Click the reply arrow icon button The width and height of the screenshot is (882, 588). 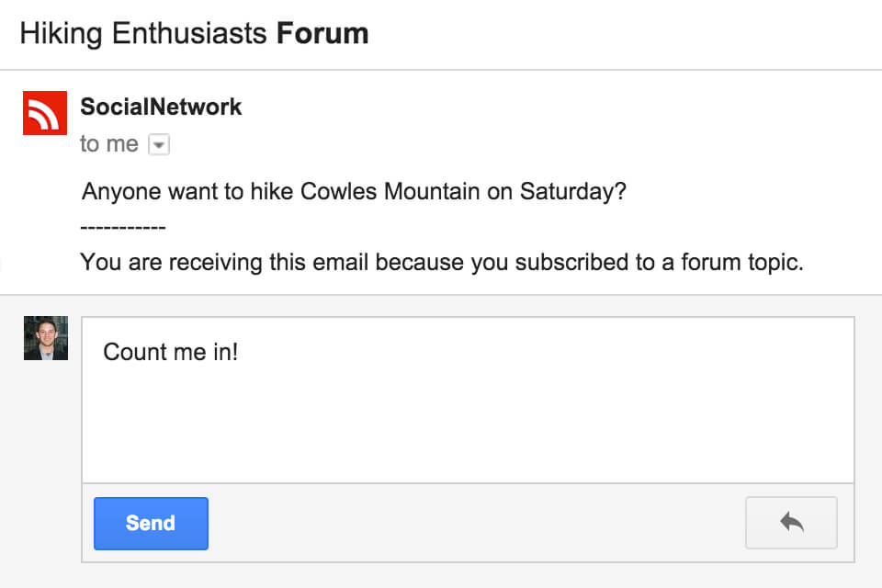pyautogui.click(x=791, y=523)
